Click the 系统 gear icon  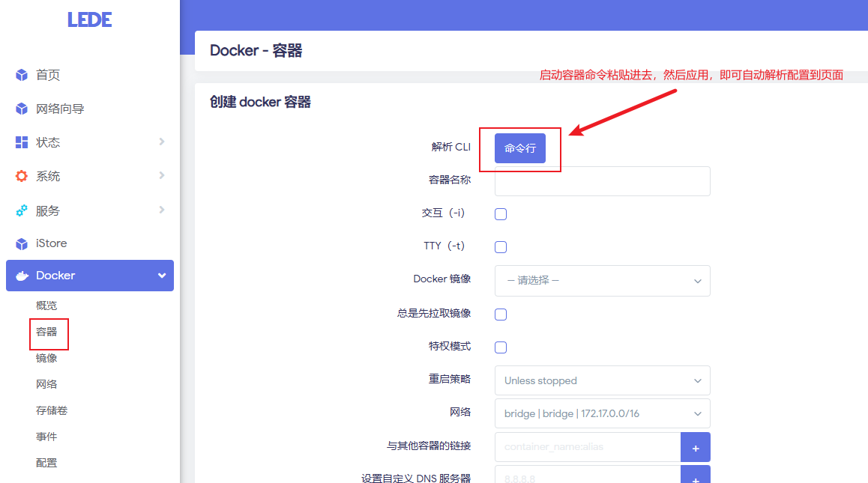click(22, 176)
